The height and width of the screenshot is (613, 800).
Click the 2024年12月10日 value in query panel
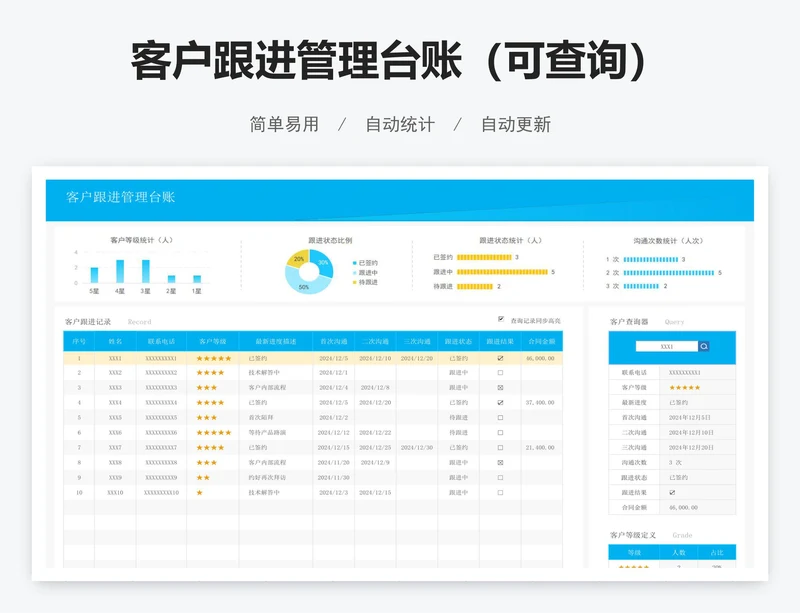[691, 433]
